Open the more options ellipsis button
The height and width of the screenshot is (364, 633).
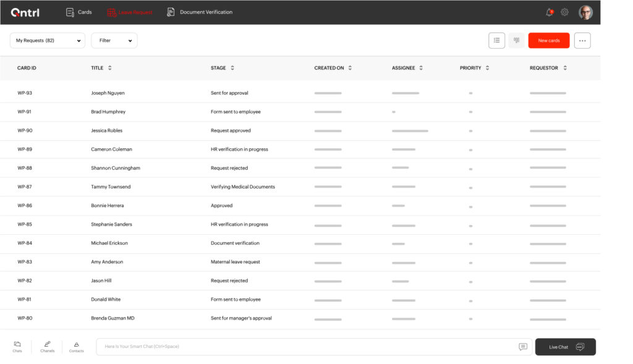pos(582,40)
